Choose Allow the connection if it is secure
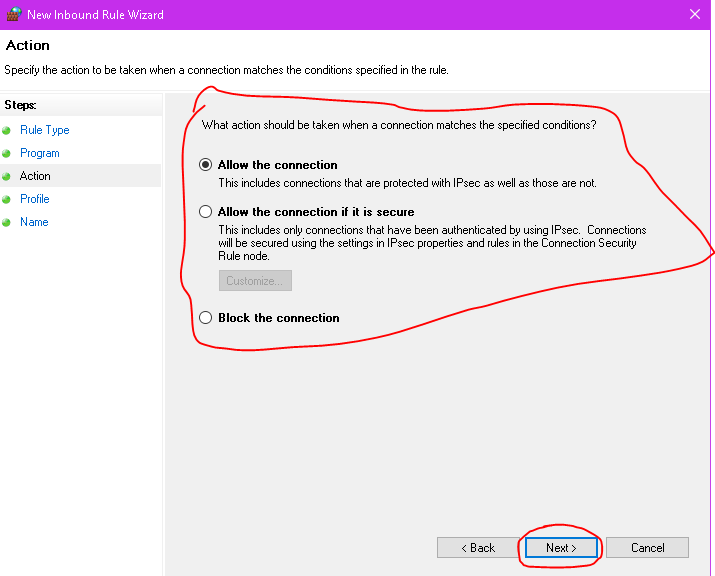The height and width of the screenshot is (576, 715). tap(205, 212)
